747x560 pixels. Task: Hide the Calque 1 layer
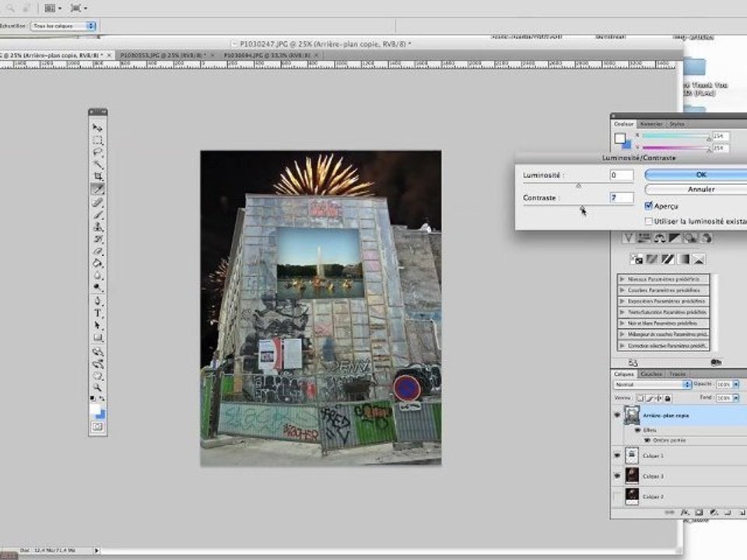coord(617,455)
